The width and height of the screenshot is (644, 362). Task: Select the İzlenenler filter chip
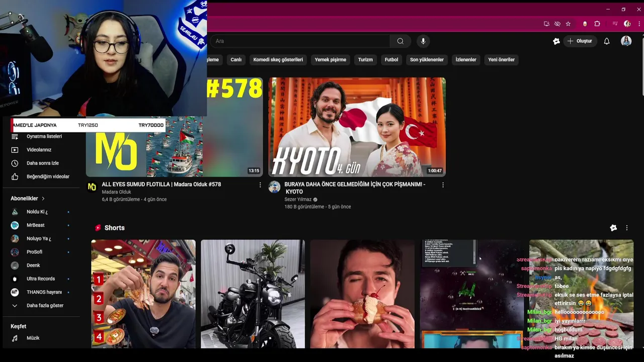pos(466,60)
